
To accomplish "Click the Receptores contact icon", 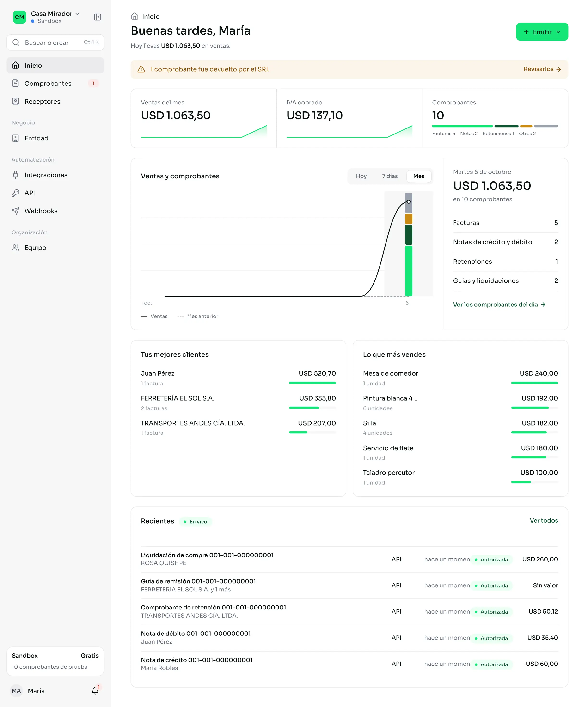I will point(15,101).
